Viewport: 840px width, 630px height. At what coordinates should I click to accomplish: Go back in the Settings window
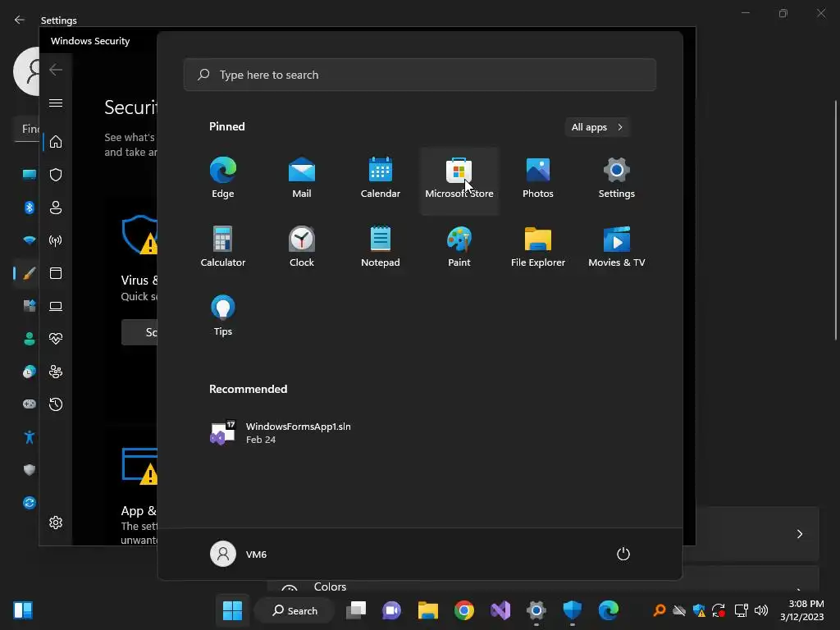pos(20,20)
